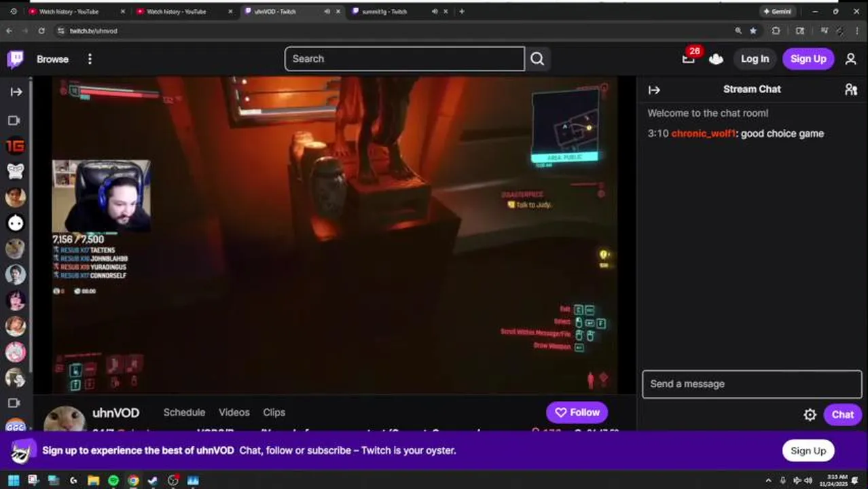Collapse the Stream Chat panel
The width and height of the screenshot is (868, 489).
[x=654, y=90]
